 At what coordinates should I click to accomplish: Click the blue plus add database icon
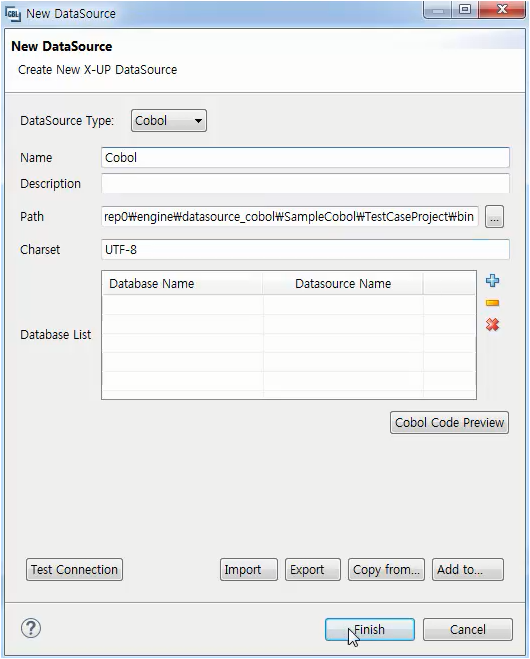[492, 281]
